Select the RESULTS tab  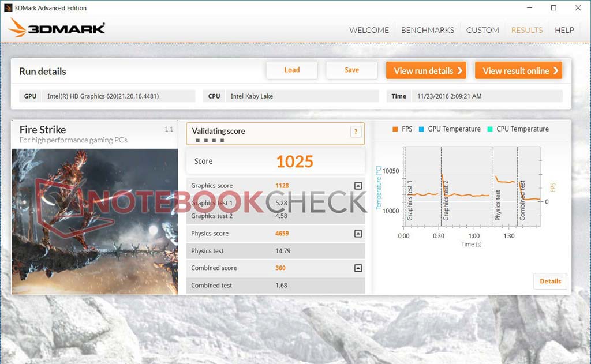(x=526, y=30)
